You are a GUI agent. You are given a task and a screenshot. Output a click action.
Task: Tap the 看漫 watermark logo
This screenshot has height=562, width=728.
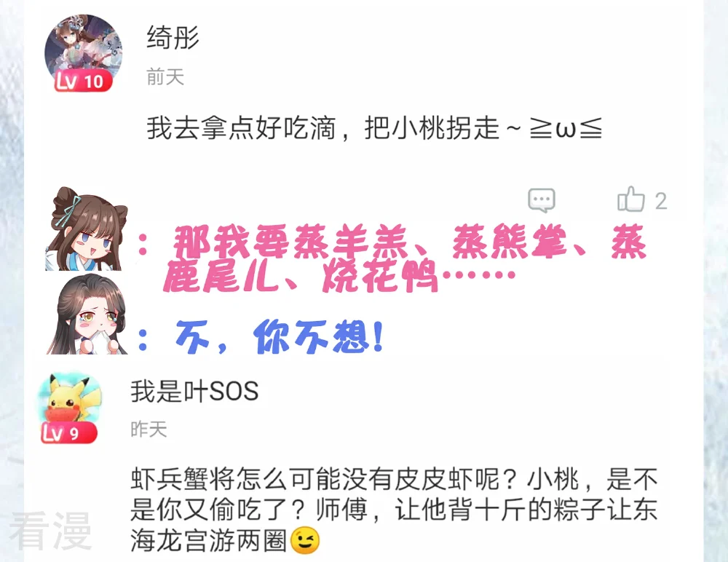point(50,531)
